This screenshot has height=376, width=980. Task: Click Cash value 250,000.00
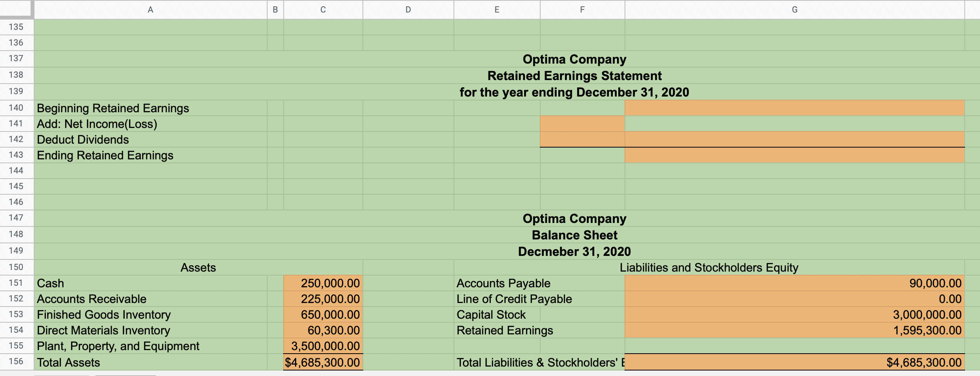coord(323,283)
